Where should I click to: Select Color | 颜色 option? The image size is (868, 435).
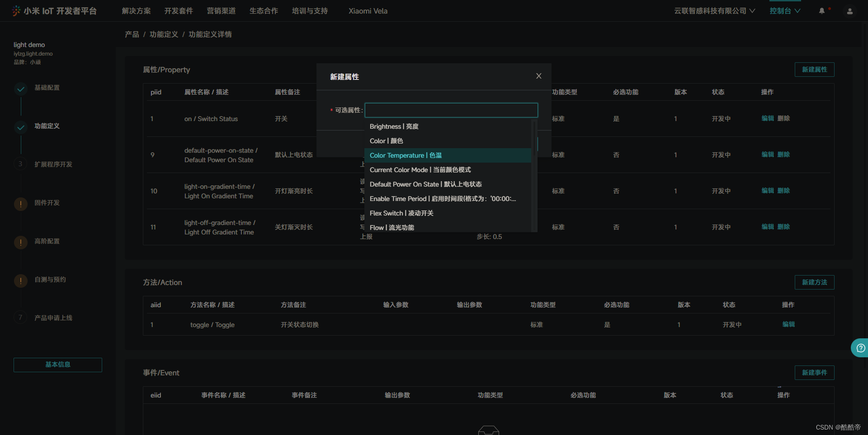(x=448, y=141)
